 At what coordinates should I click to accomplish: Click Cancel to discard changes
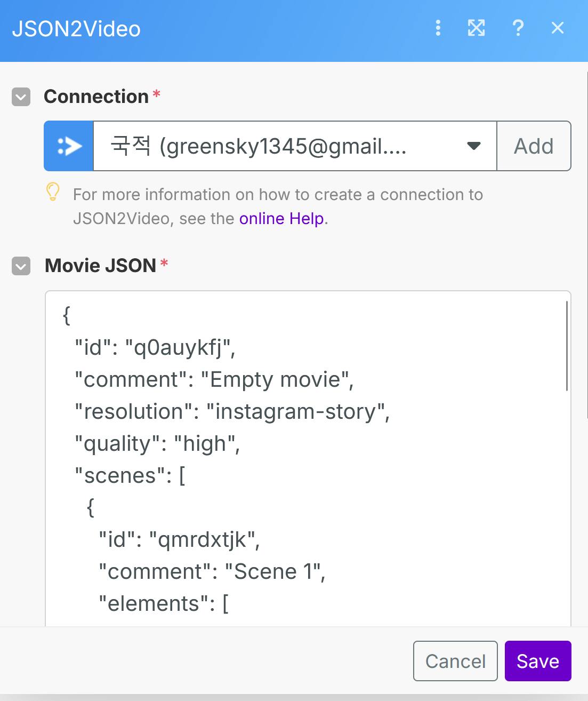click(455, 662)
